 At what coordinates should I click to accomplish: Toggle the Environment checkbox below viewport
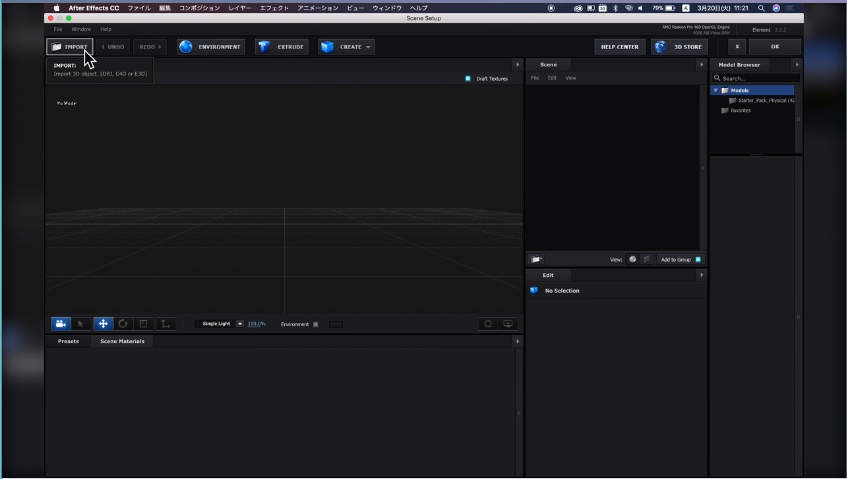(316, 324)
